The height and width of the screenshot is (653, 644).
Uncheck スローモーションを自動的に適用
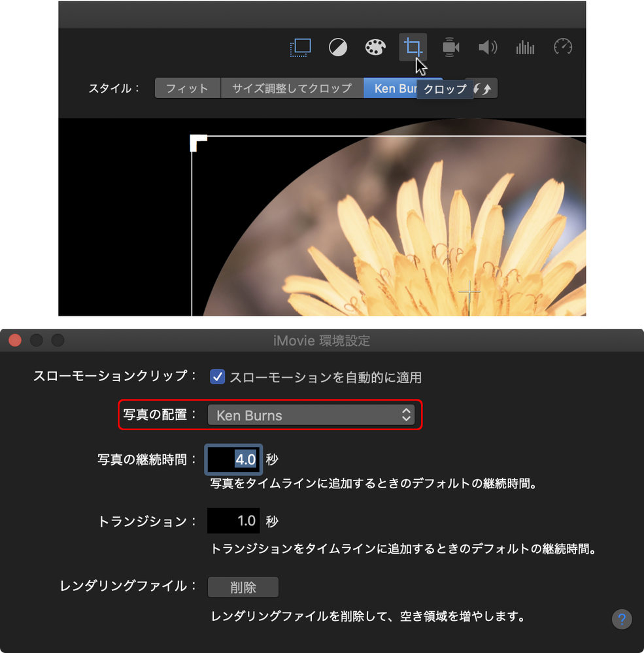click(x=217, y=377)
